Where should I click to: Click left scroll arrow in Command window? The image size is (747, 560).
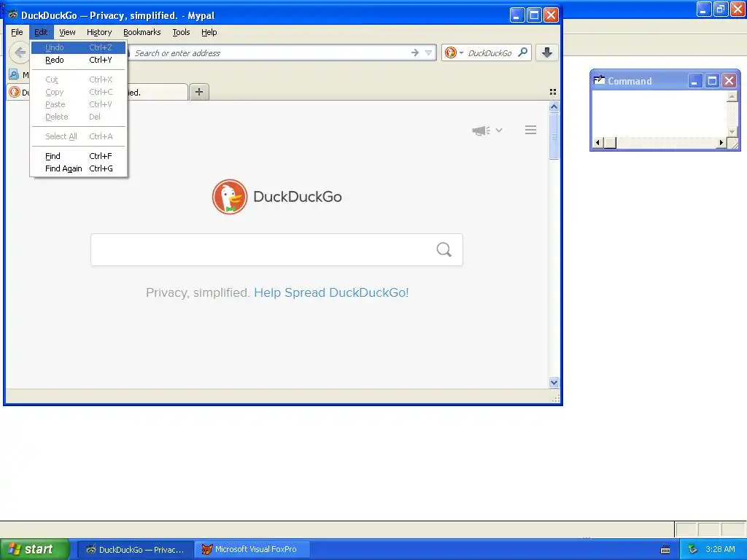point(597,142)
